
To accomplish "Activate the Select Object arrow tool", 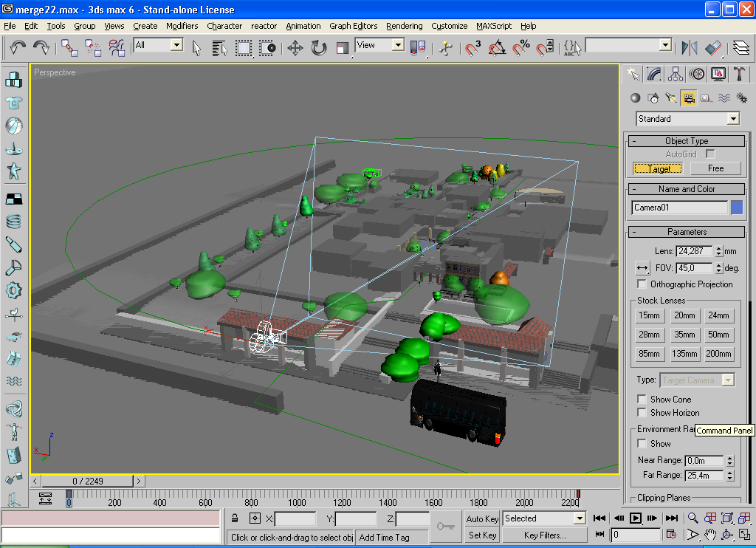I will (196, 48).
